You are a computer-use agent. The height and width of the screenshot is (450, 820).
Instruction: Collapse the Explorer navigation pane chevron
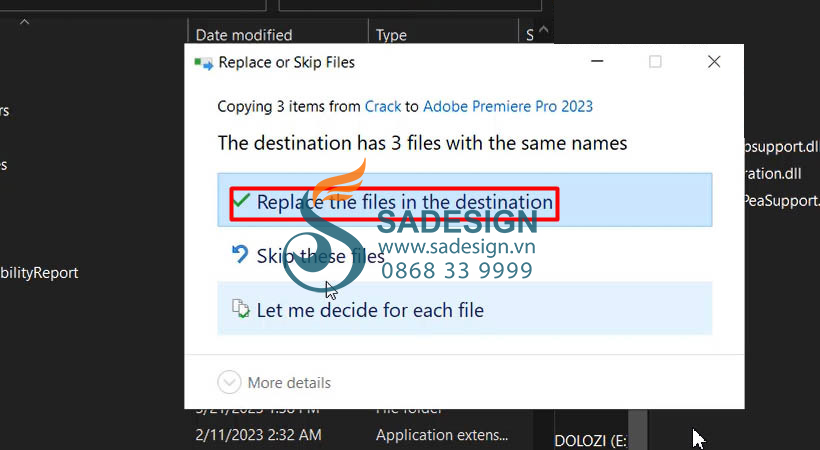coord(25,22)
